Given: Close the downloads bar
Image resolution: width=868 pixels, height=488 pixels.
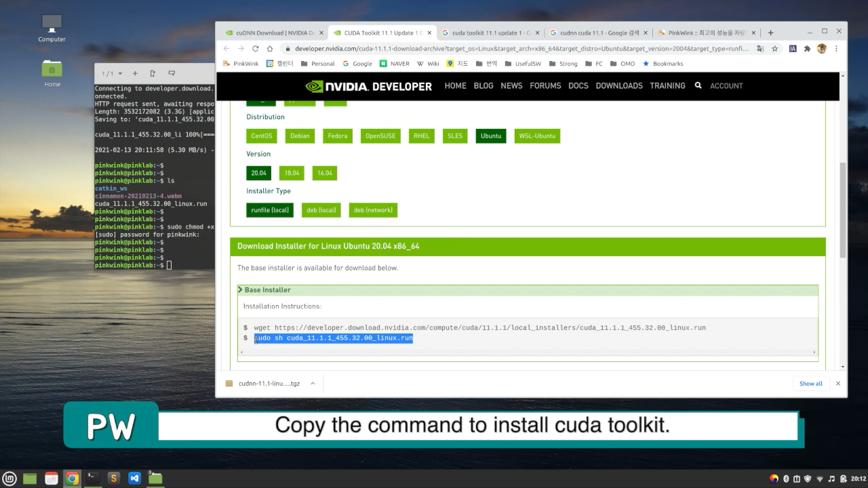Looking at the screenshot, I should coord(837,384).
